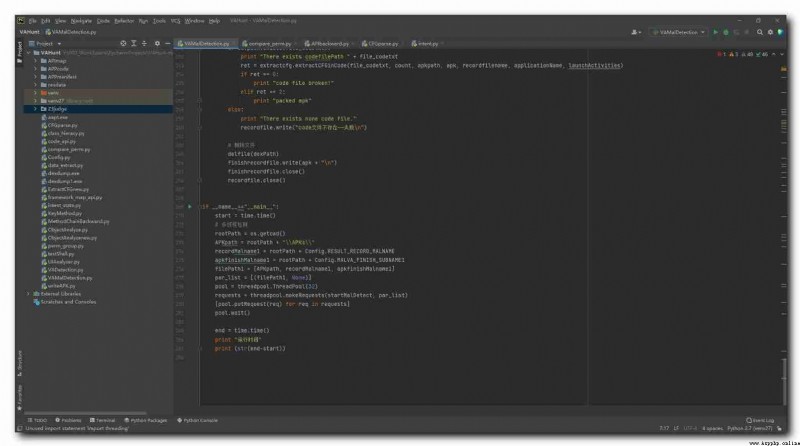
Task: Open the Refactor menu
Action: [x=124, y=21]
